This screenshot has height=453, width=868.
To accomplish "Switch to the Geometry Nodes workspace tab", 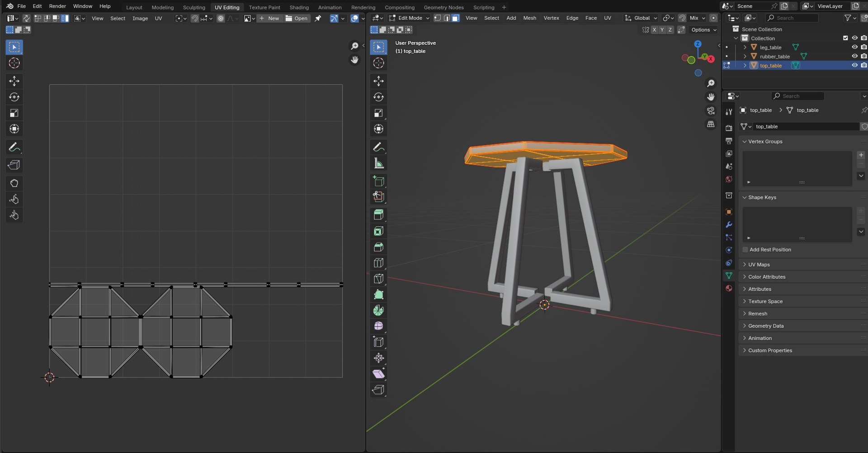I will pyautogui.click(x=443, y=7).
